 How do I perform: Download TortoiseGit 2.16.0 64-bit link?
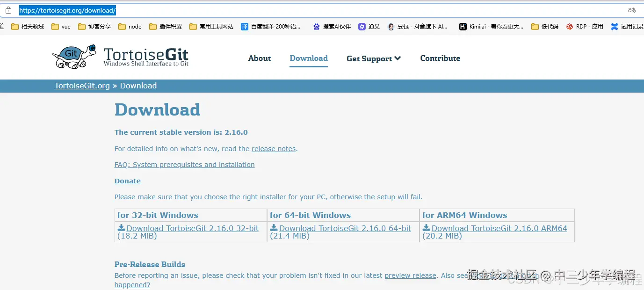pos(345,228)
